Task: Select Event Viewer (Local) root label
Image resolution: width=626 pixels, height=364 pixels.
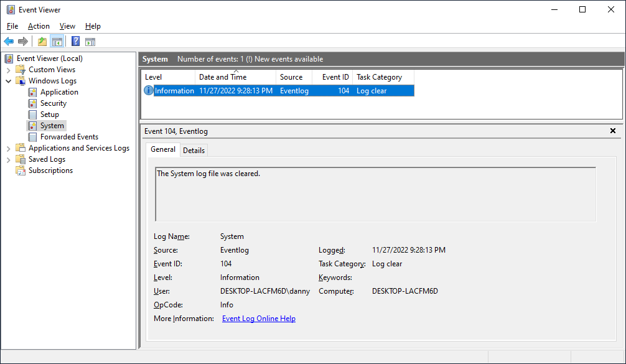Action: click(x=50, y=58)
